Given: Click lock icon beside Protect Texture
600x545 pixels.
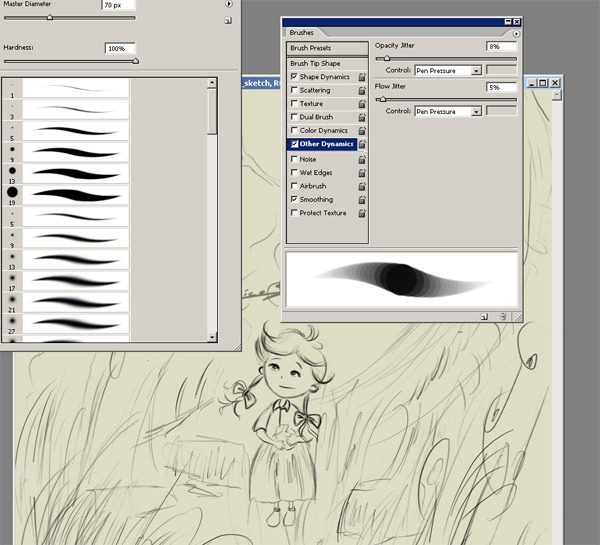Looking at the screenshot, I should (362, 213).
